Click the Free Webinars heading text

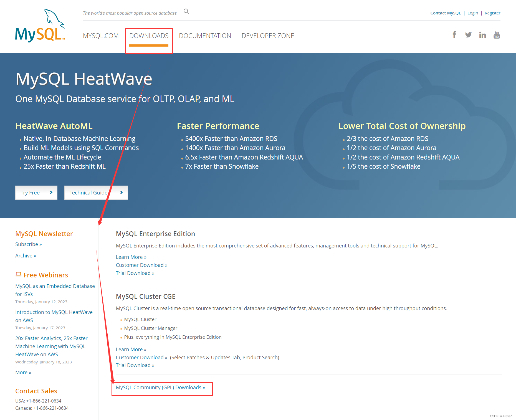pos(46,275)
